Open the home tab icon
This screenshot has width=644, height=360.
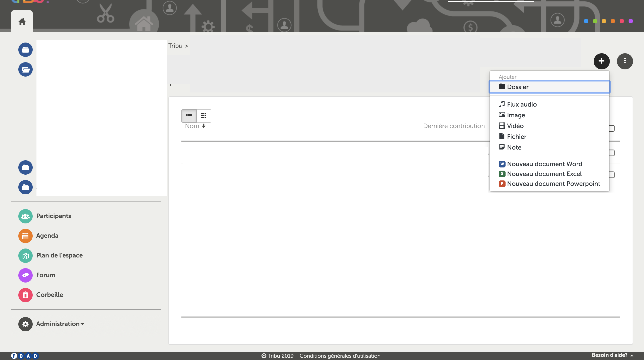coord(22,21)
